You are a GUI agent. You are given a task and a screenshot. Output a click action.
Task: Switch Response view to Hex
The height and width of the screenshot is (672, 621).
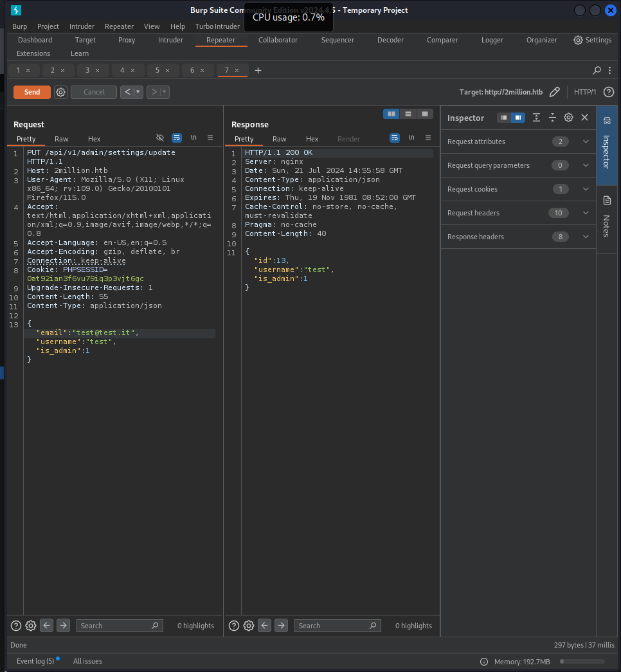312,139
